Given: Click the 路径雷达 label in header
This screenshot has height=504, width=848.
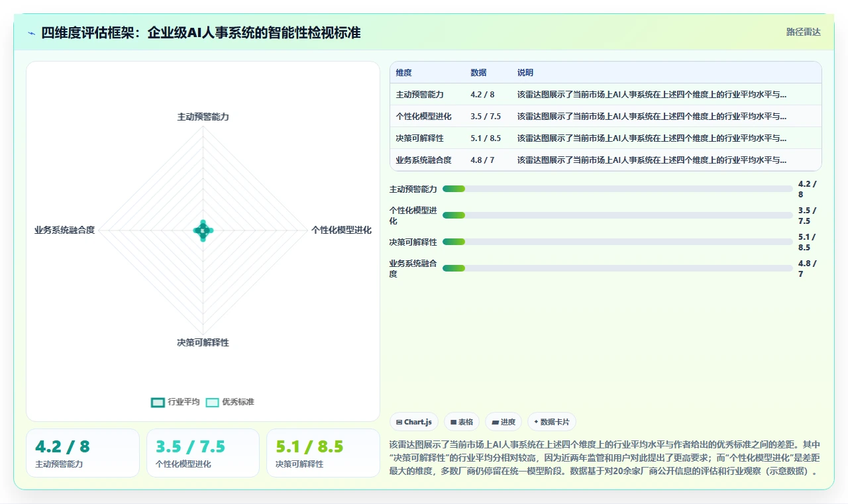Looking at the screenshot, I should pyautogui.click(x=803, y=32).
